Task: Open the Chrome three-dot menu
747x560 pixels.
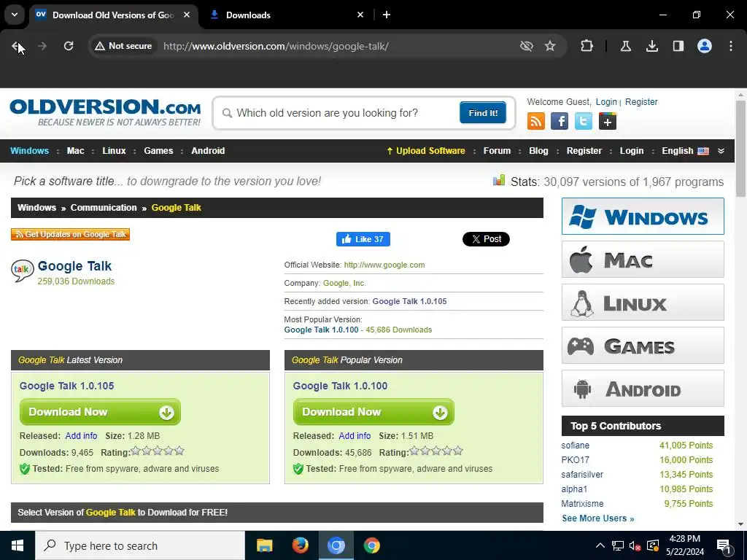Action: click(x=731, y=46)
